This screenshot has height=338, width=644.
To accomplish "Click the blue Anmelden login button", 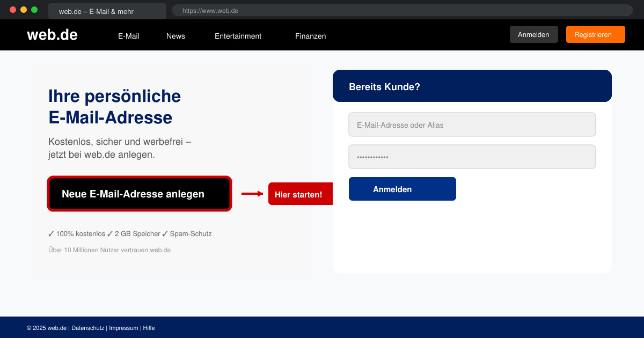I will click(x=402, y=189).
